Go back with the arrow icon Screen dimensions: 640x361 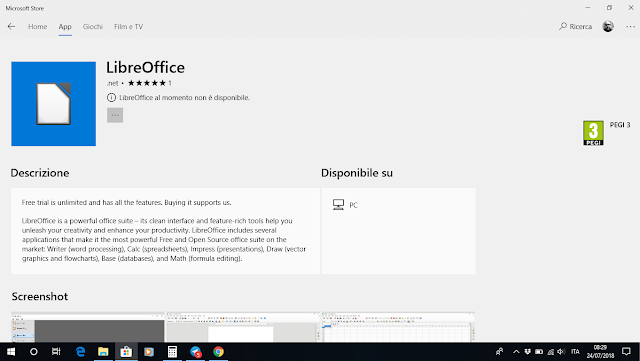[x=11, y=27]
